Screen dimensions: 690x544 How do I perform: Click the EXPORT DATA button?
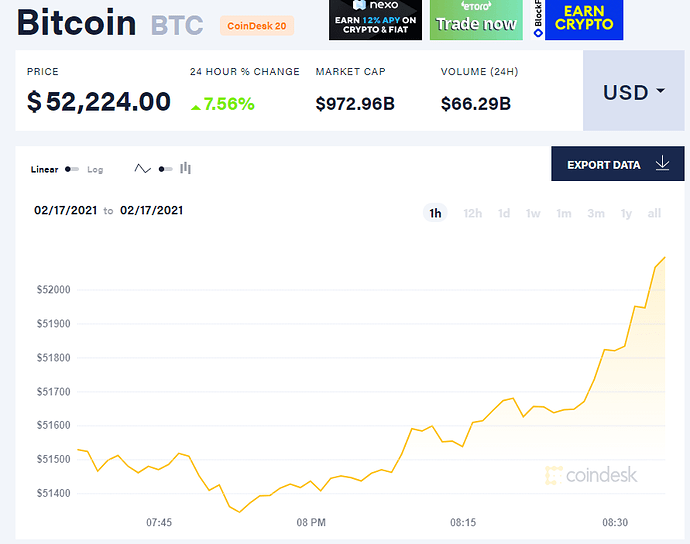click(x=617, y=164)
